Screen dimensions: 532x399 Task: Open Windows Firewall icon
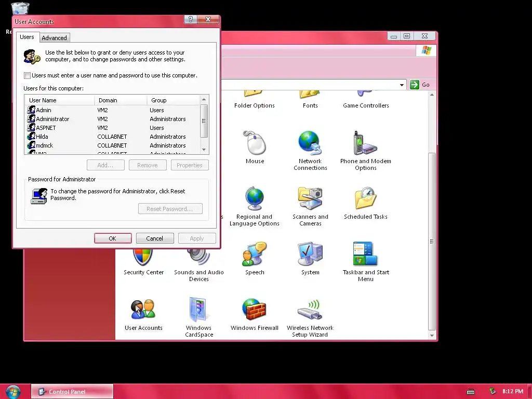tap(255, 310)
